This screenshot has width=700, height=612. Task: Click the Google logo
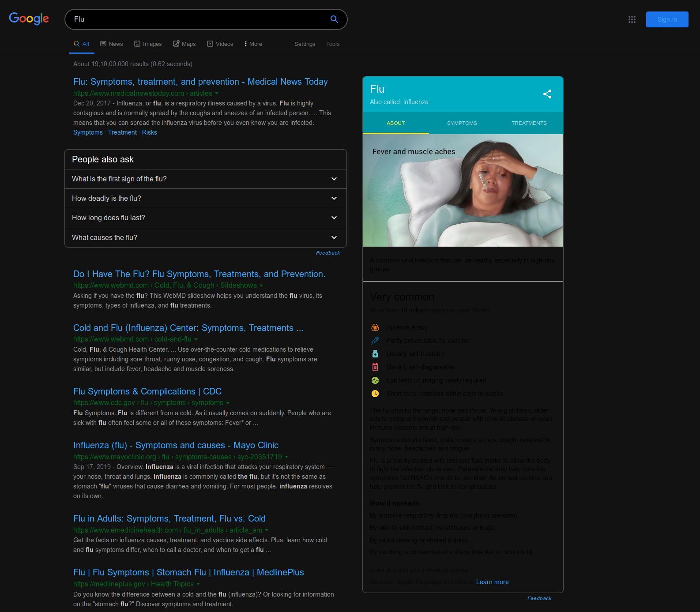coord(29,19)
